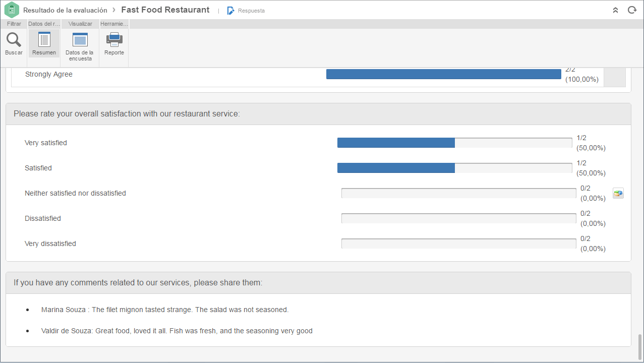Click Neither satisfied 0/2 (0,00%) value
Image resolution: width=644 pixels, height=363 pixels.
(x=593, y=193)
